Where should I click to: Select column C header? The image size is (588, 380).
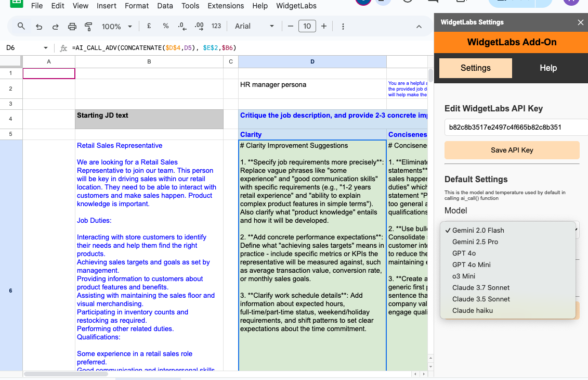pos(231,61)
